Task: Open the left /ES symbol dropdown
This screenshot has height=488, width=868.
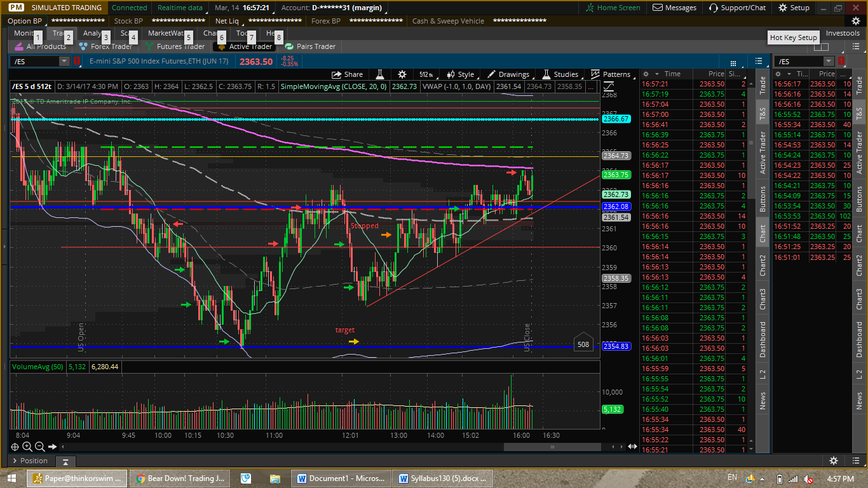Action: [x=64, y=61]
